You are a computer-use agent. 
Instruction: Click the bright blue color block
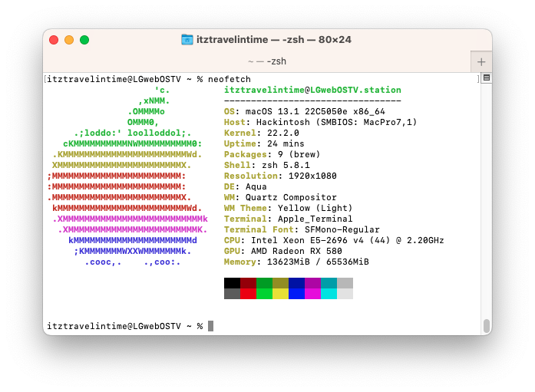tap(296, 294)
